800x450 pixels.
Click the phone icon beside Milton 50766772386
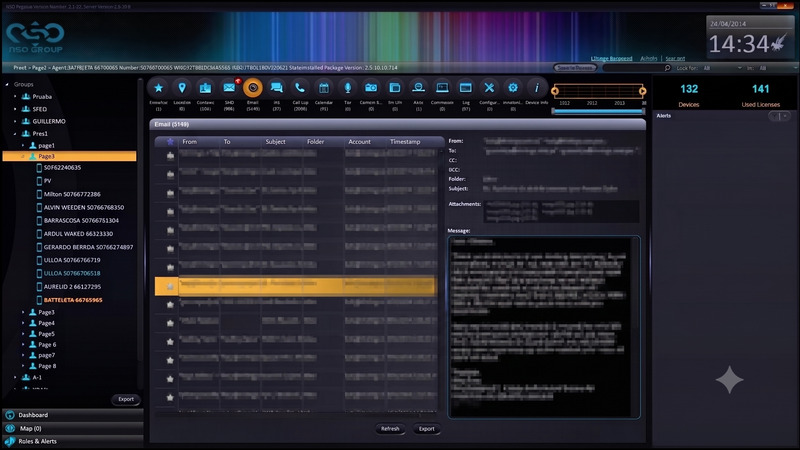point(39,194)
